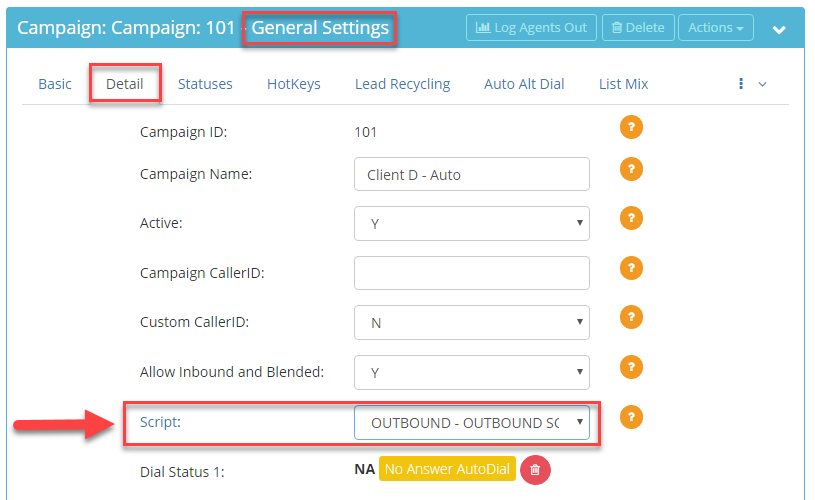Open help icon for Custom CallerID
This screenshot has height=500, width=815.
click(631, 317)
